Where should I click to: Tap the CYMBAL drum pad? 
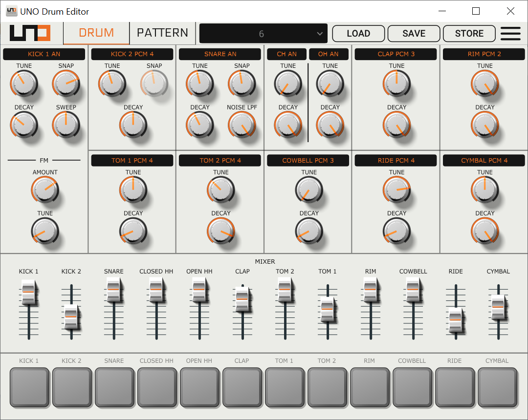pyautogui.click(x=497, y=387)
